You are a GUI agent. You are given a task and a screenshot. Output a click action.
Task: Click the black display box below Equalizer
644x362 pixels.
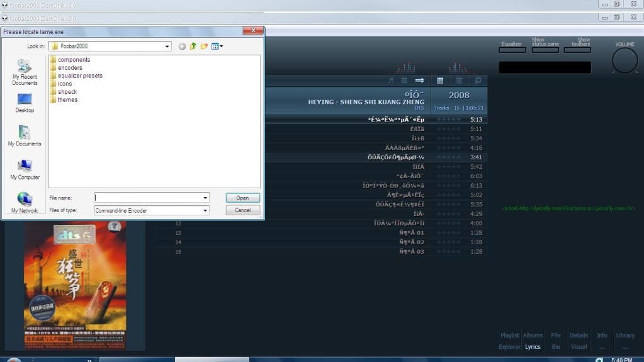(545, 67)
